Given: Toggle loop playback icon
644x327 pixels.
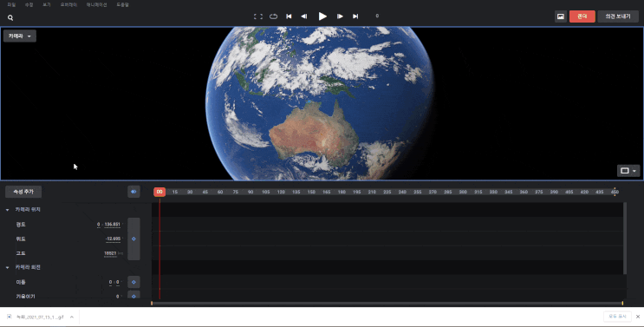Looking at the screenshot, I should point(274,16).
